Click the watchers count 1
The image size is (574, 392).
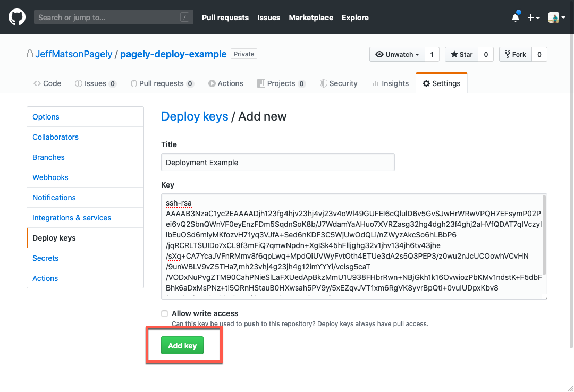(432, 55)
